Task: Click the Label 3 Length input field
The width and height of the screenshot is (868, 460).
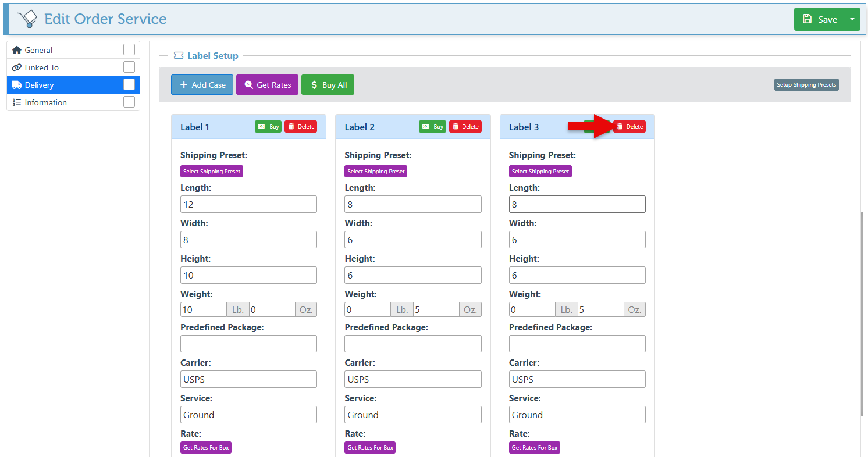Action: click(577, 204)
